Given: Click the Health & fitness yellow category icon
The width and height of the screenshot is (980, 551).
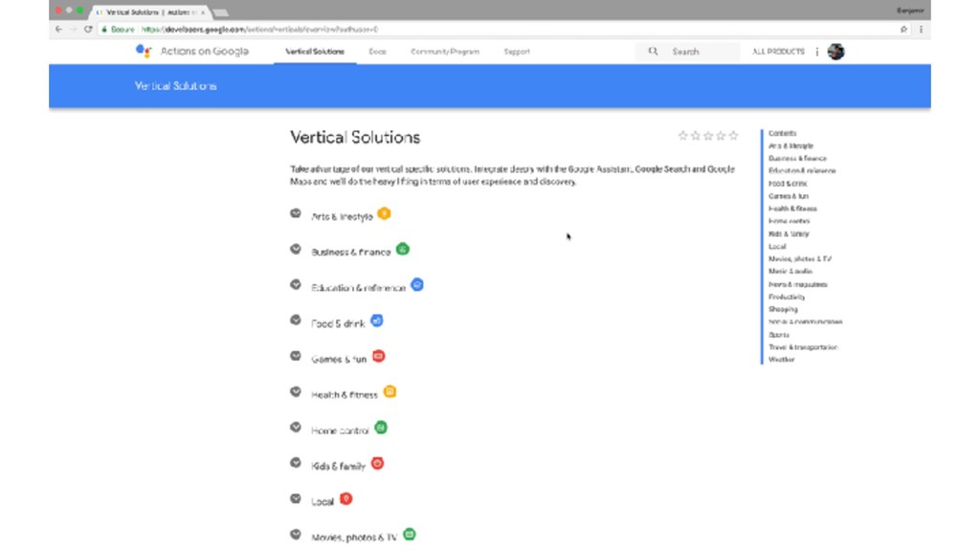Looking at the screenshot, I should [x=390, y=391].
